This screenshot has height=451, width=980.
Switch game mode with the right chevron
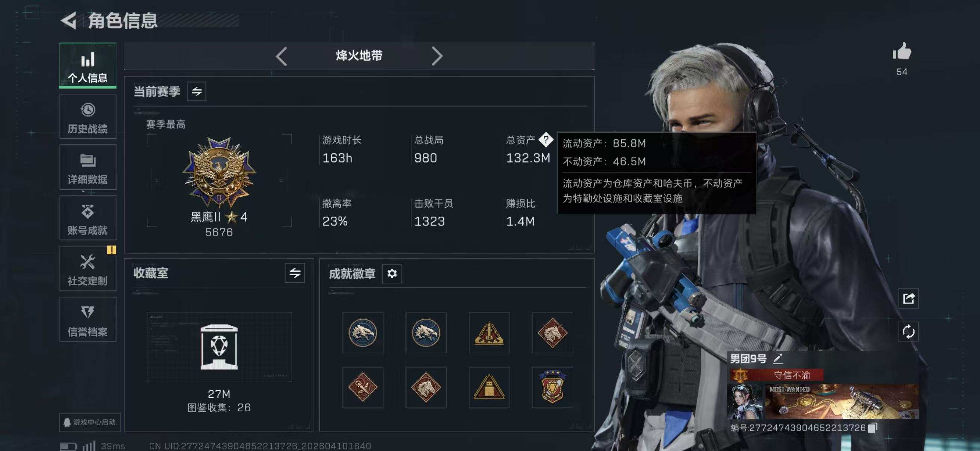(x=437, y=56)
